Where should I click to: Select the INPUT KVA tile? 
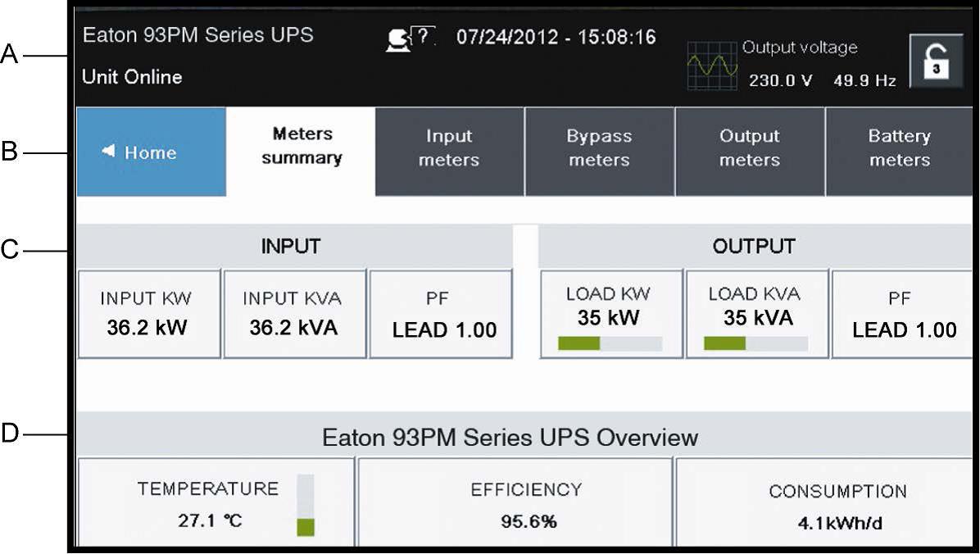(294, 314)
